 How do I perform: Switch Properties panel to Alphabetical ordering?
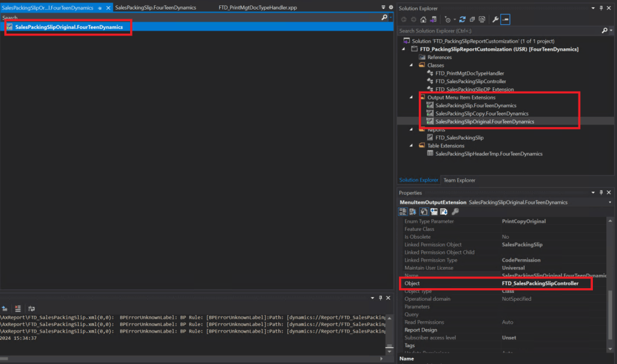click(412, 211)
